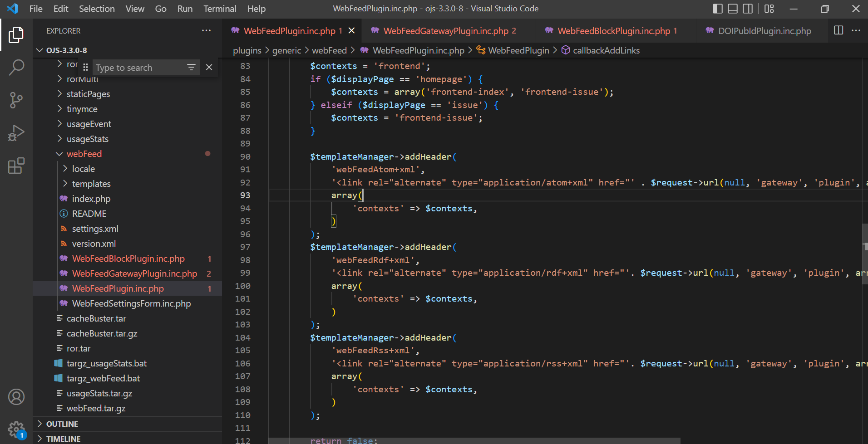The height and width of the screenshot is (444, 868).
Task: Select cacheBuster.tar file
Action: 127,318
